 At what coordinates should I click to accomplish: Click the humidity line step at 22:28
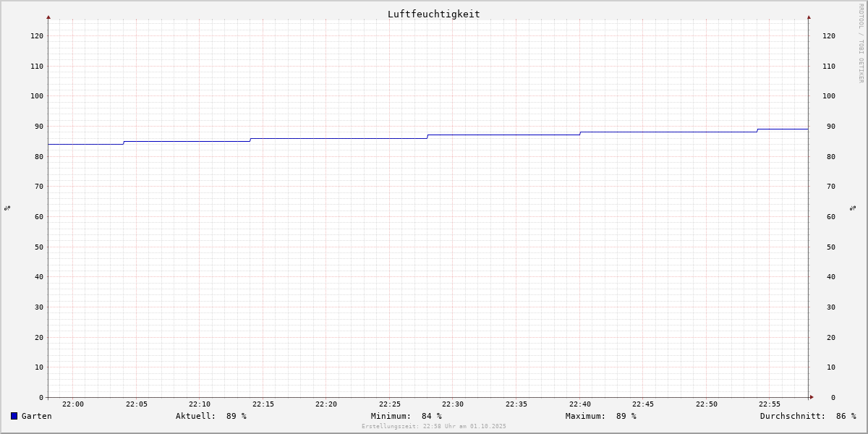coord(427,137)
